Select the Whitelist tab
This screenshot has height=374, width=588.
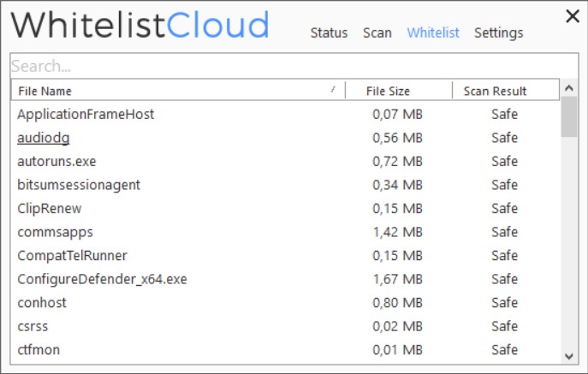point(433,33)
